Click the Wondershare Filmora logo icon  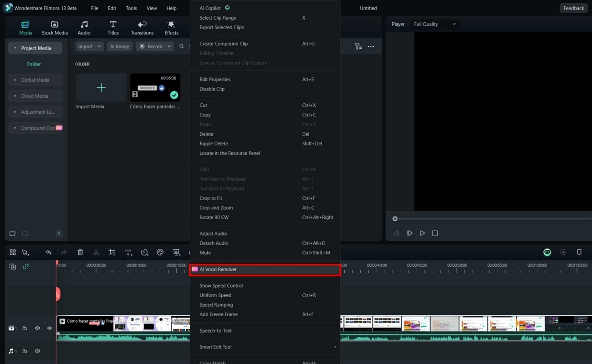click(8, 8)
